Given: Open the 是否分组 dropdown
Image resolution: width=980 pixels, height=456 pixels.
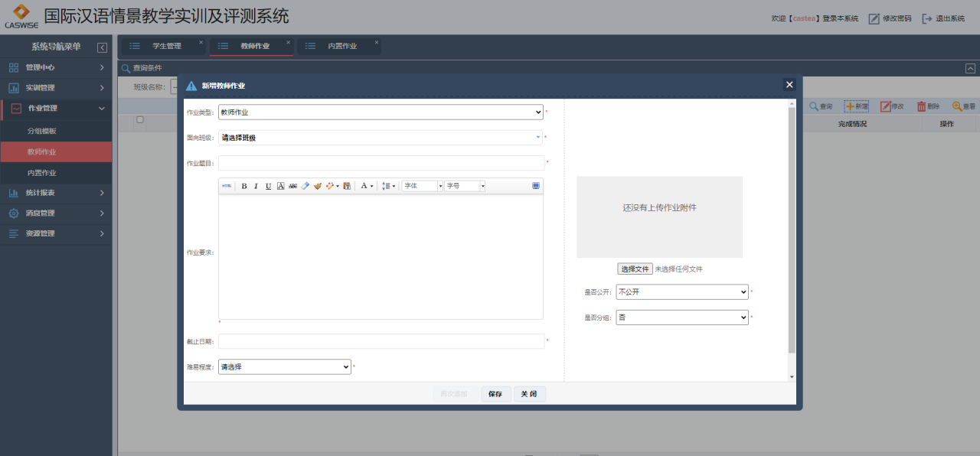Looking at the screenshot, I should pos(681,318).
